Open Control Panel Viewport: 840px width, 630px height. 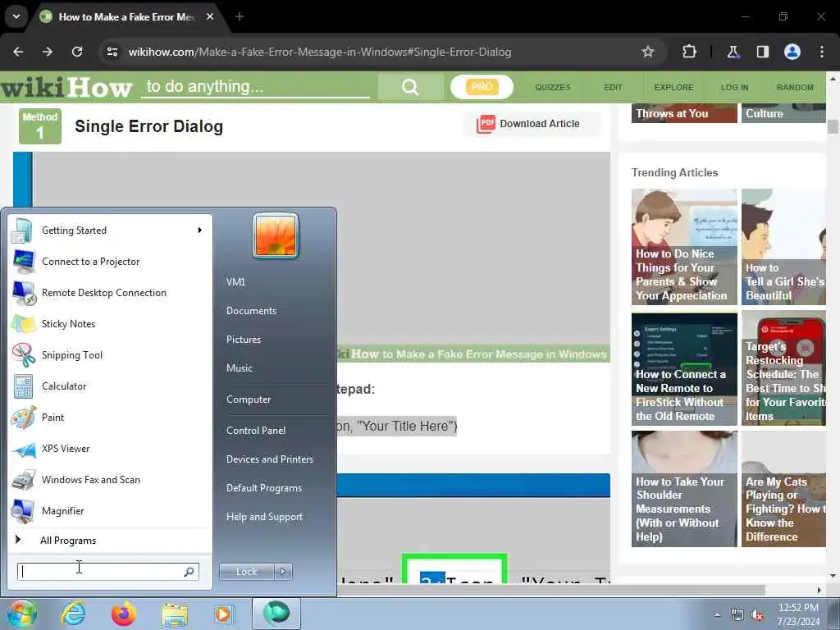[x=256, y=431]
